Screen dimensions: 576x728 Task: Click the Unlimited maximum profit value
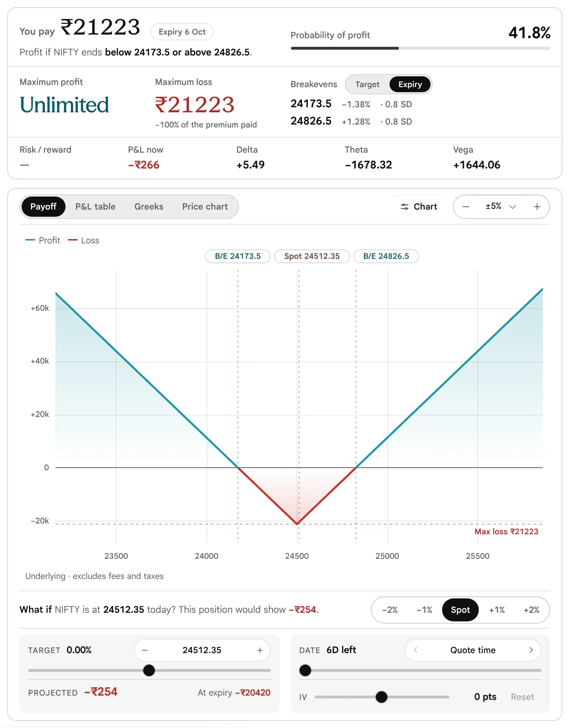[x=64, y=105]
